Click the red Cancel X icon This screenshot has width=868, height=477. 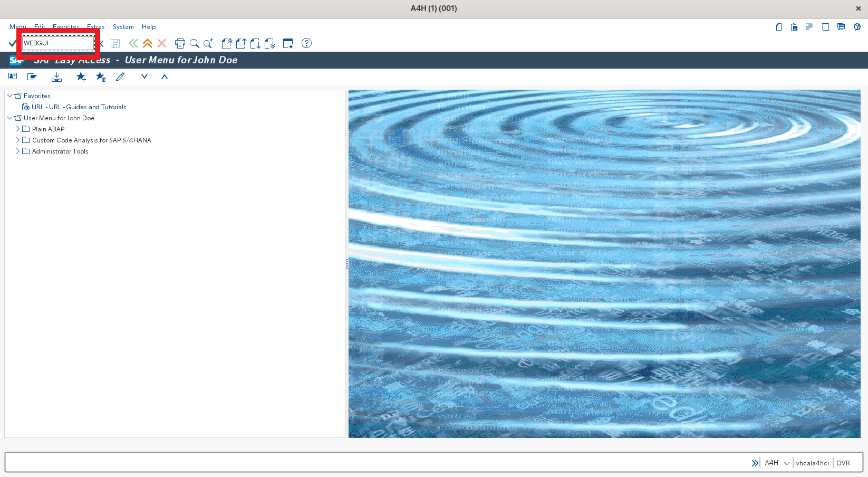pos(162,43)
